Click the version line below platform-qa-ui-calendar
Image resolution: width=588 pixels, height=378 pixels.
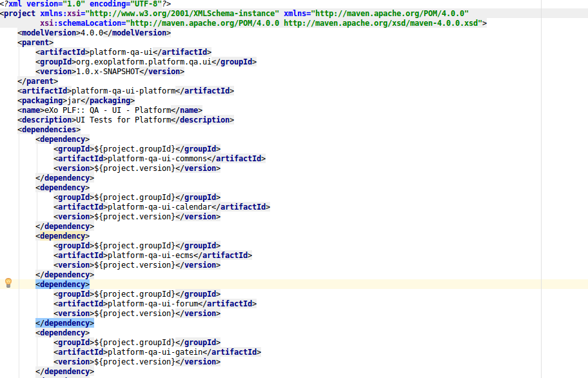click(x=137, y=217)
